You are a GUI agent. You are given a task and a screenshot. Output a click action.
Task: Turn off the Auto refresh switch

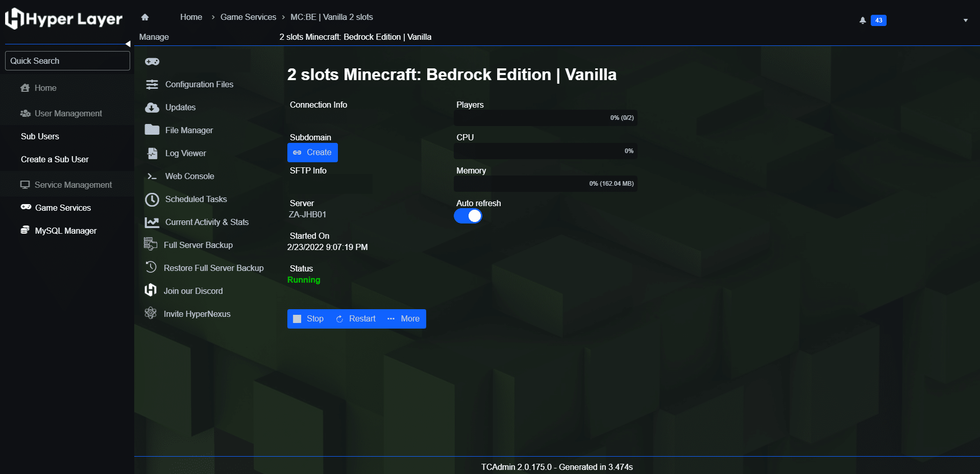point(468,216)
